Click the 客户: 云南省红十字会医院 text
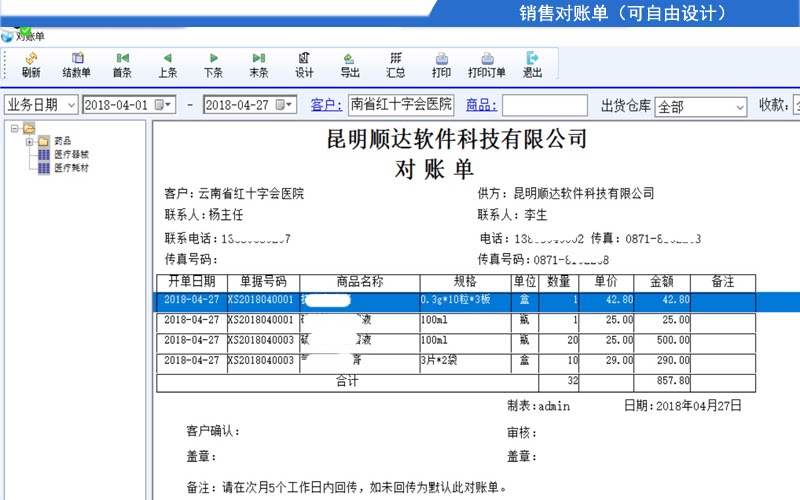The width and height of the screenshot is (800, 500). point(234,194)
